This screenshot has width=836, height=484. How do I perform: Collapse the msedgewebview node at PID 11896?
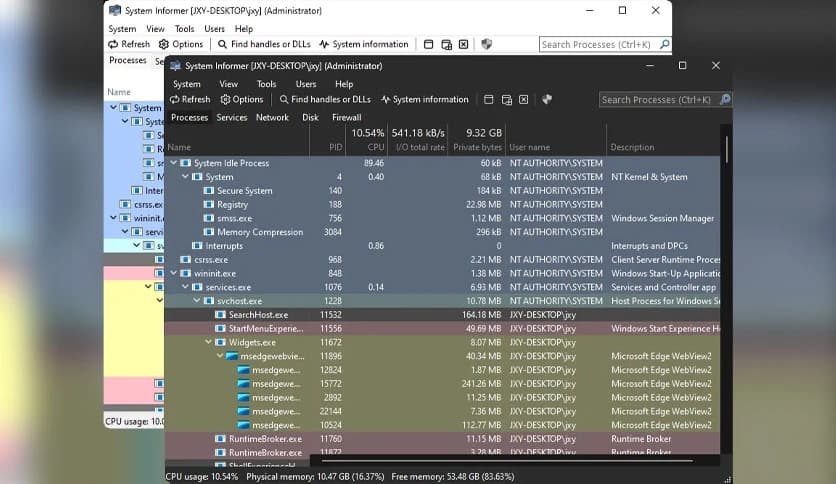pos(220,356)
